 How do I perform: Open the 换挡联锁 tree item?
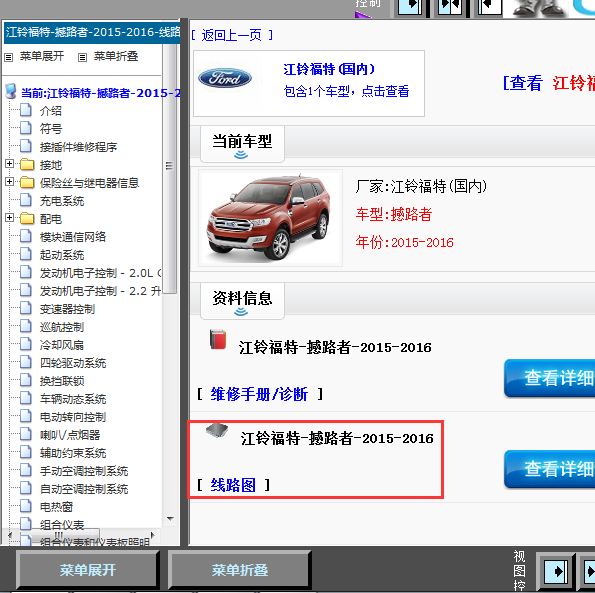pos(62,381)
